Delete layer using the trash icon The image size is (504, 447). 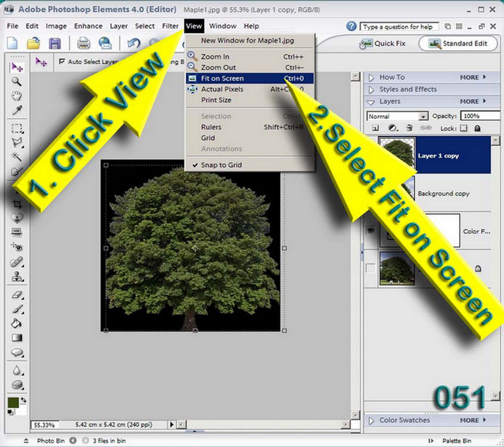pyautogui.click(x=409, y=128)
